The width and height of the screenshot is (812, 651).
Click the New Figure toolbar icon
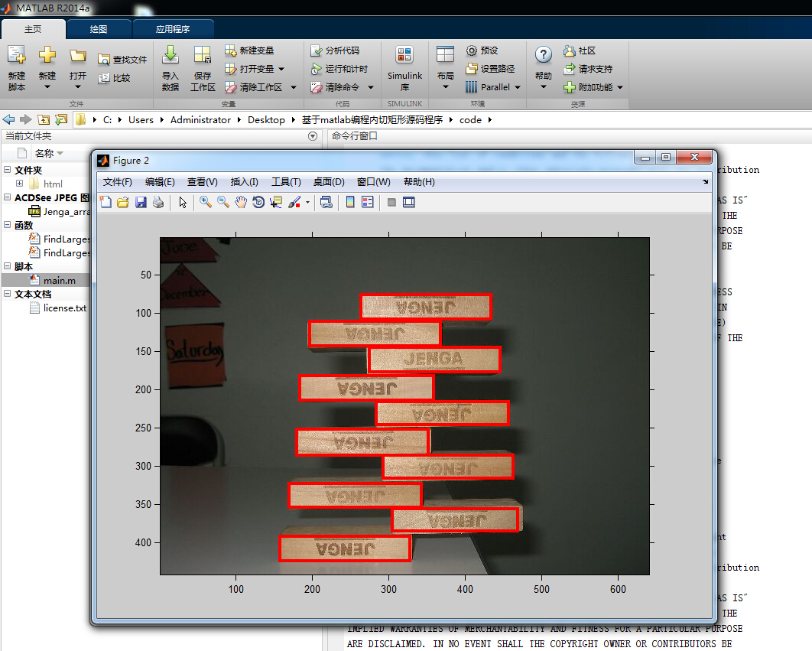pyautogui.click(x=106, y=202)
